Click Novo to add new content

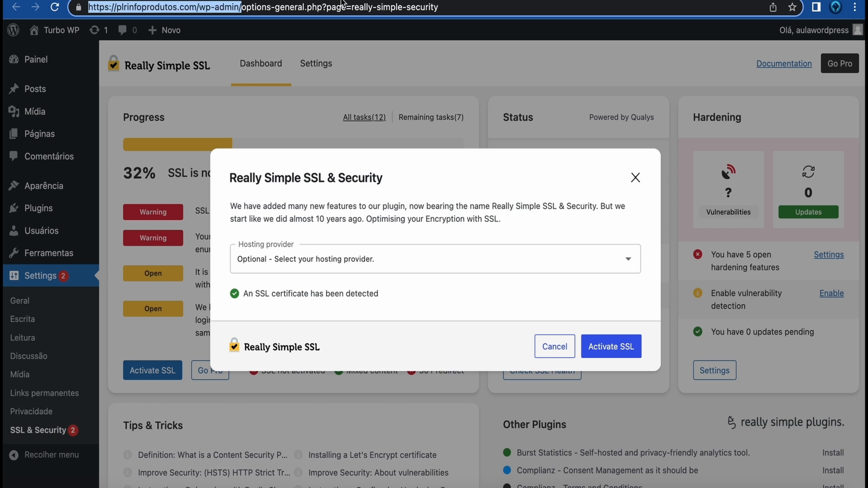coord(164,30)
